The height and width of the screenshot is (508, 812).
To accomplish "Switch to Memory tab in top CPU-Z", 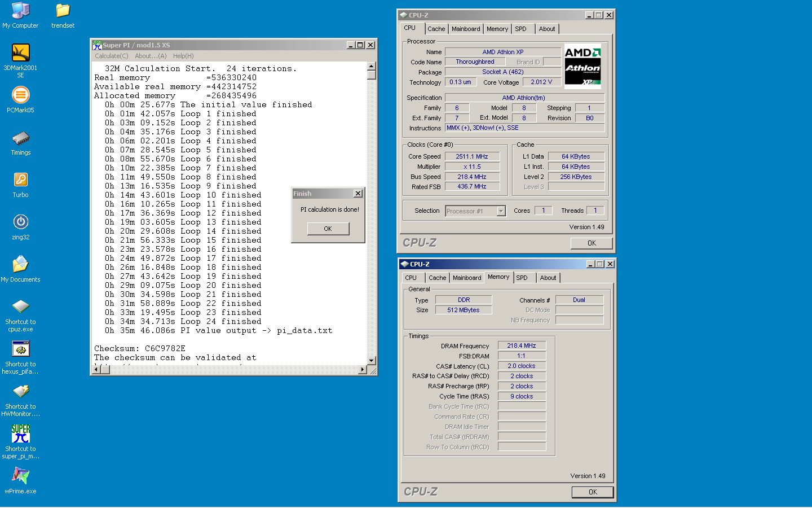I will click(497, 29).
